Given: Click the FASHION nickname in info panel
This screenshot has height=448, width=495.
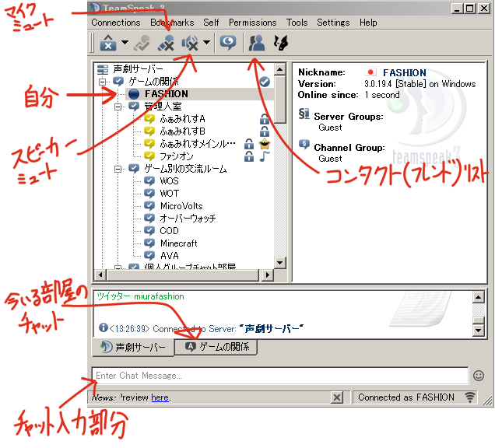Looking at the screenshot, I should coord(405,73).
